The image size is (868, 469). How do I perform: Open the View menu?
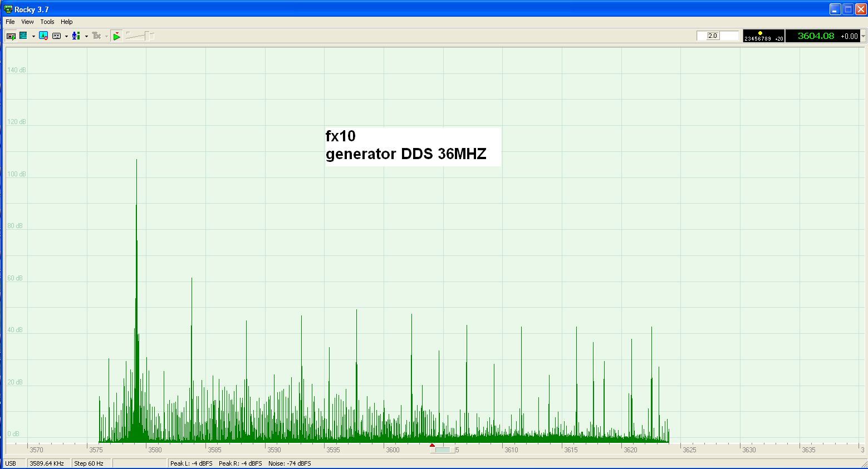click(27, 22)
